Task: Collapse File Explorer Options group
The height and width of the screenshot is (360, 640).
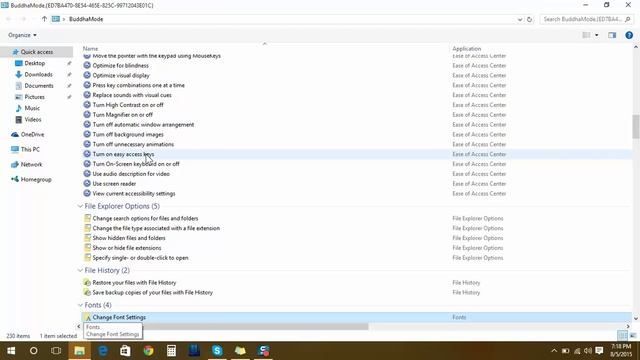Action: 80,206
